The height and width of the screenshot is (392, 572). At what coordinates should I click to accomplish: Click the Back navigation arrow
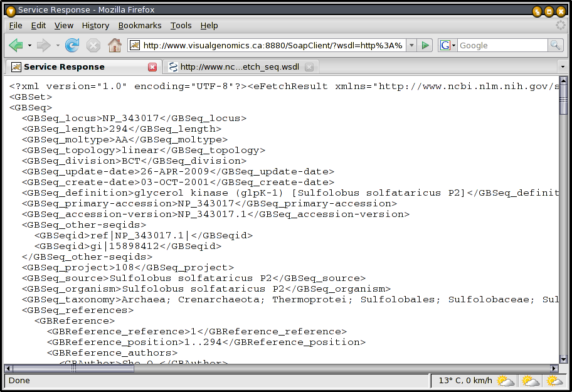16,45
